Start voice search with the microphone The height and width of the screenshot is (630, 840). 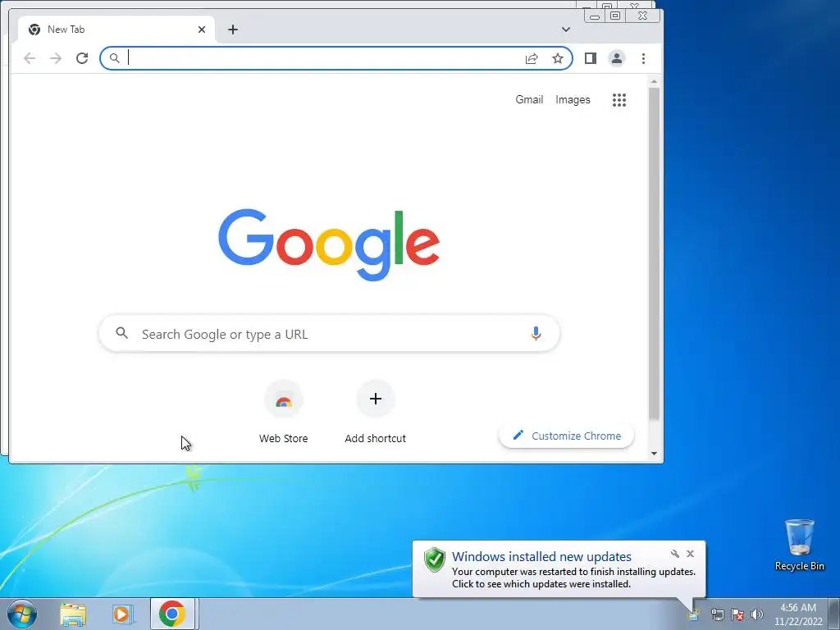click(x=536, y=334)
